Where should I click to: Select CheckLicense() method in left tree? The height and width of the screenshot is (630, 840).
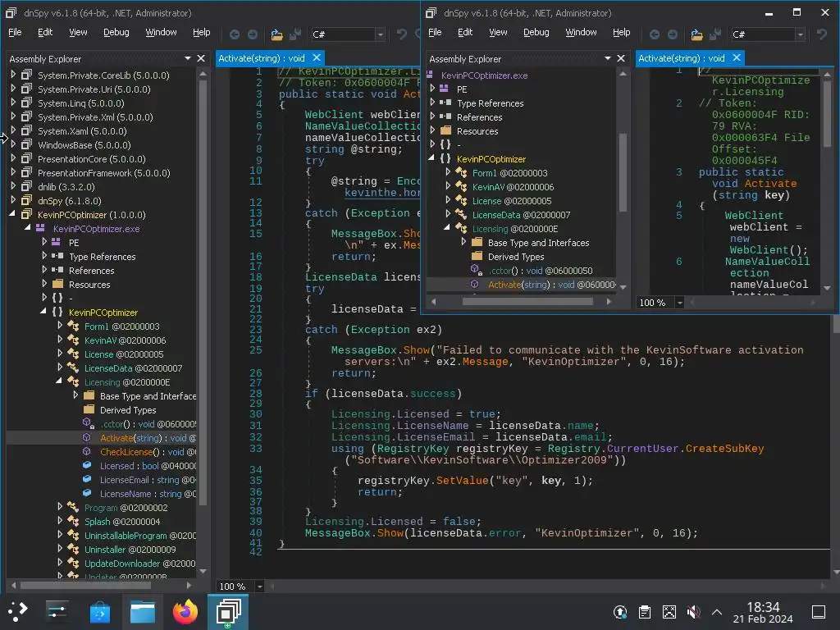148,452
